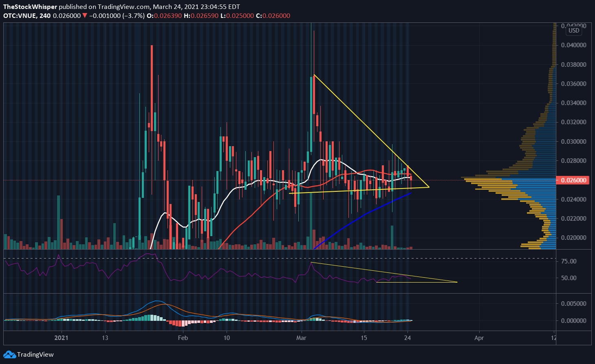Click the L:0.025000 low value
Screen dimensions: 595x364
pyautogui.click(x=237, y=16)
